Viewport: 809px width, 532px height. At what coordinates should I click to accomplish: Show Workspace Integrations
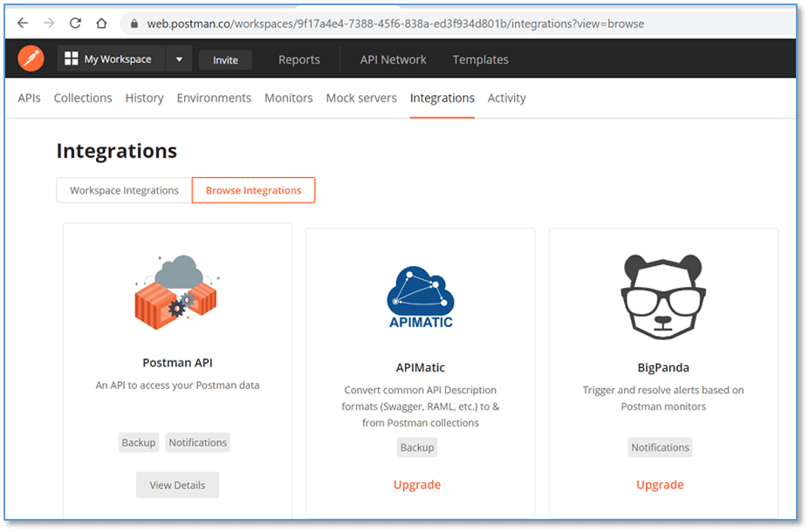coord(124,190)
